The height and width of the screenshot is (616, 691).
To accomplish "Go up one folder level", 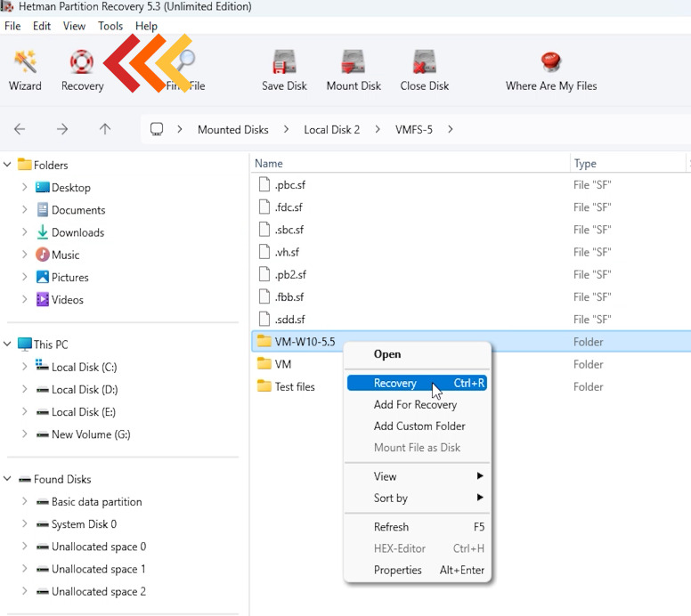I will pos(105,129).
